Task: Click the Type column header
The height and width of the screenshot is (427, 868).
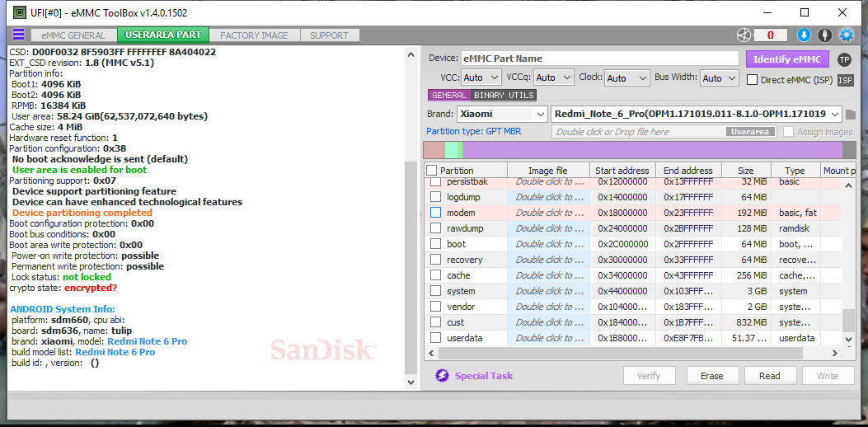Action: (x=795, y=171)
